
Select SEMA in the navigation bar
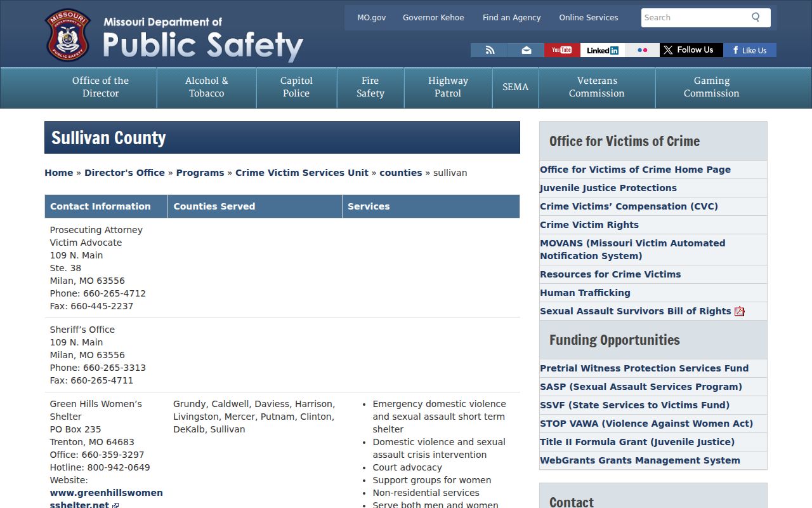pyautogui.click(x=515, y=87)
